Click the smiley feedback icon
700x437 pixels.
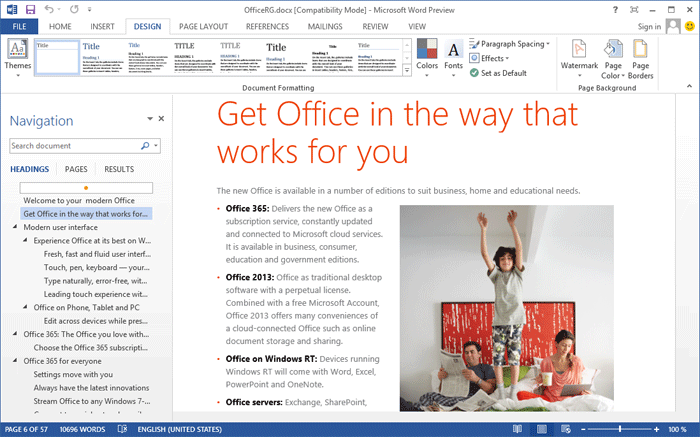coord(690,27)
